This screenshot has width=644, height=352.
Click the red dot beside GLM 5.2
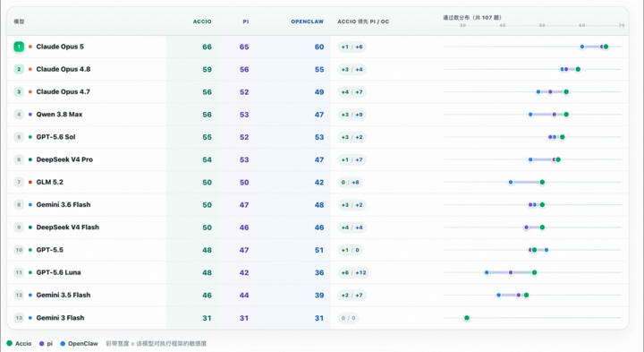click(30, 182)
